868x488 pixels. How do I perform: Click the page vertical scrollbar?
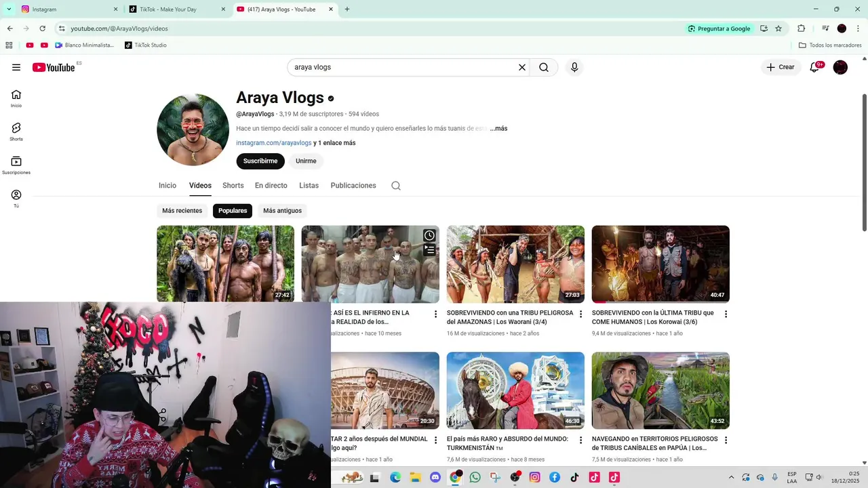(864, 163)
